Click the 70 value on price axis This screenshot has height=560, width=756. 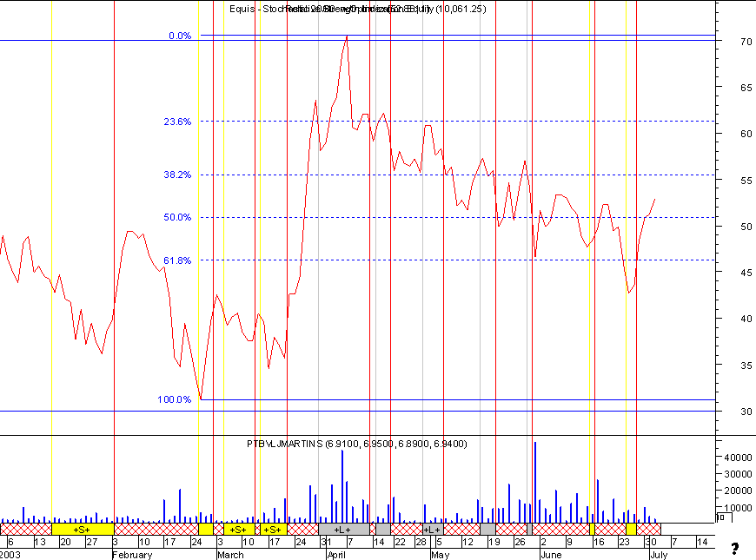(x=746, y=42)
